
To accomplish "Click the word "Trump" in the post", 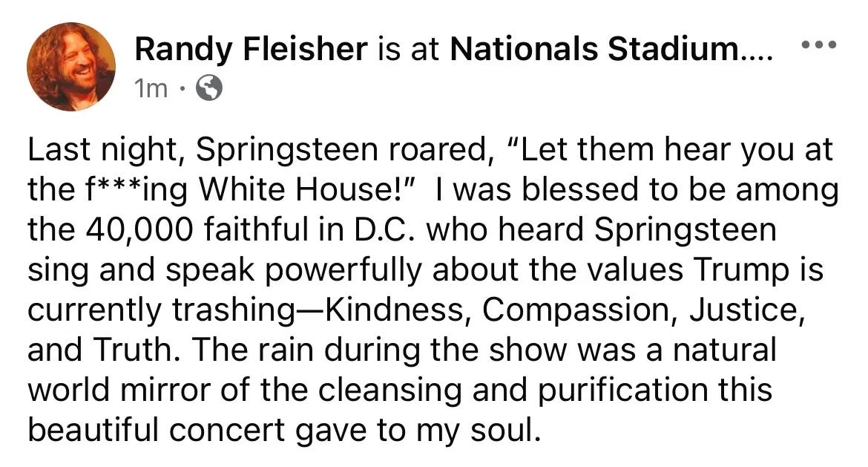I will click(x=735, y=270).
